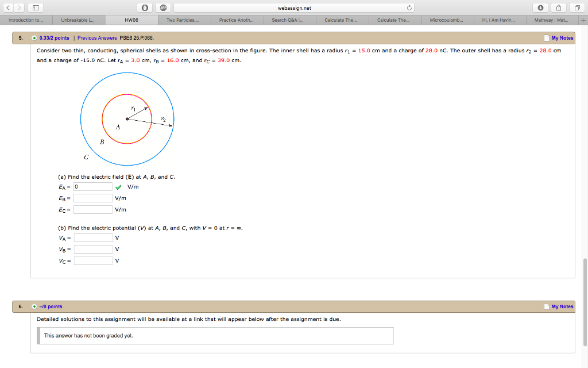Check the My Notes box for question 6
The height and width of the screenshot is (368, 588).
point(546,306)
